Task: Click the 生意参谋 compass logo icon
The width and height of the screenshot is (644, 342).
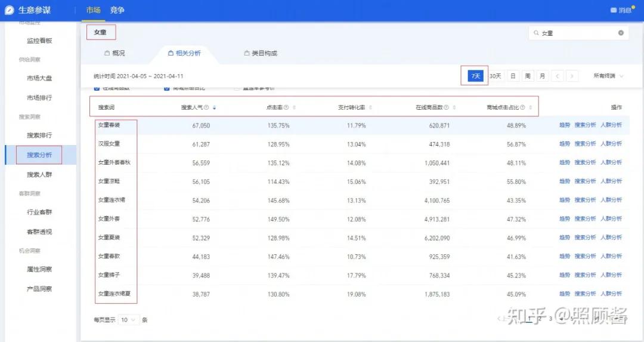Action: click(x=10, y=10)
